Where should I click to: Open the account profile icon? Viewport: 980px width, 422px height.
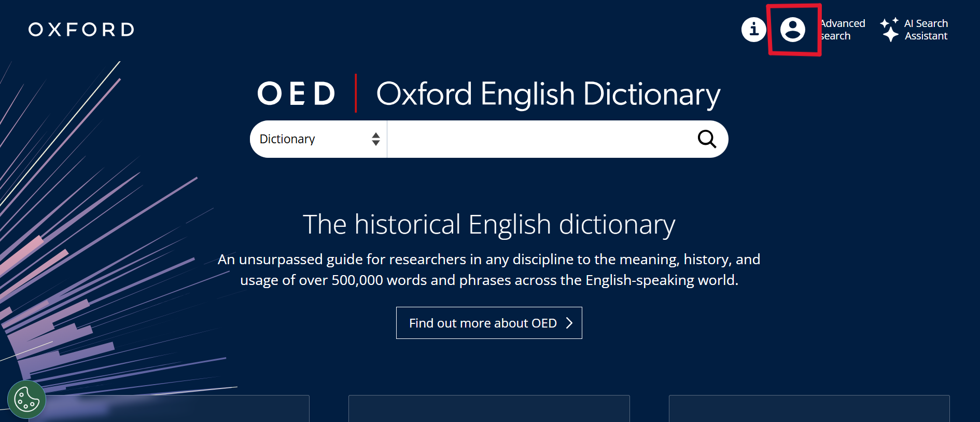pos(793,30)
